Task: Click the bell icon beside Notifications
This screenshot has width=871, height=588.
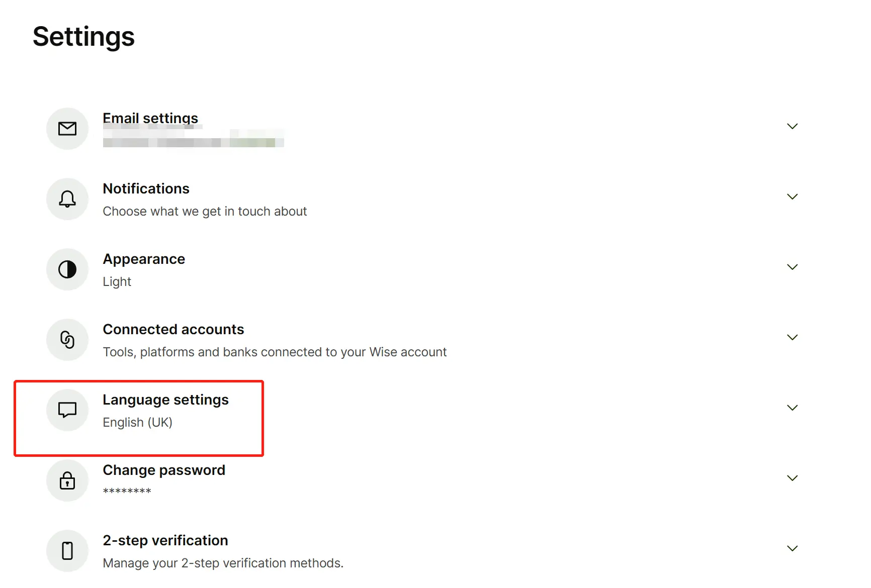Action: pos(67,199)
